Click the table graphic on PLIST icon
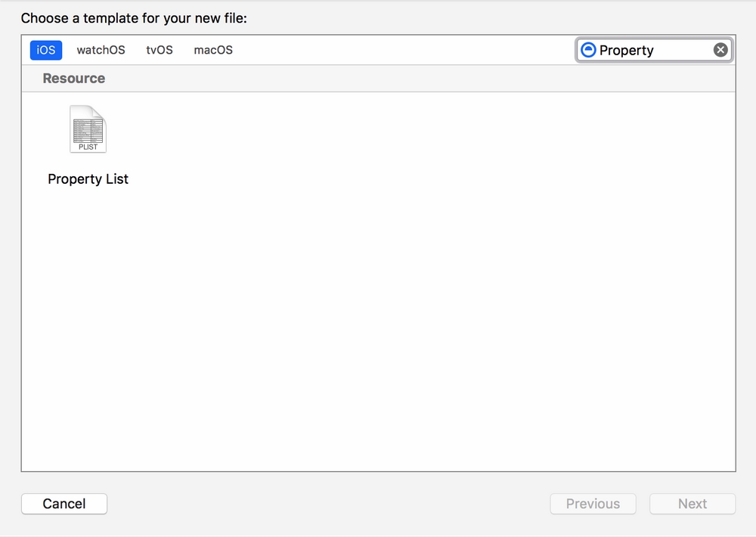756x537 pixels. [x=88, y=130]
